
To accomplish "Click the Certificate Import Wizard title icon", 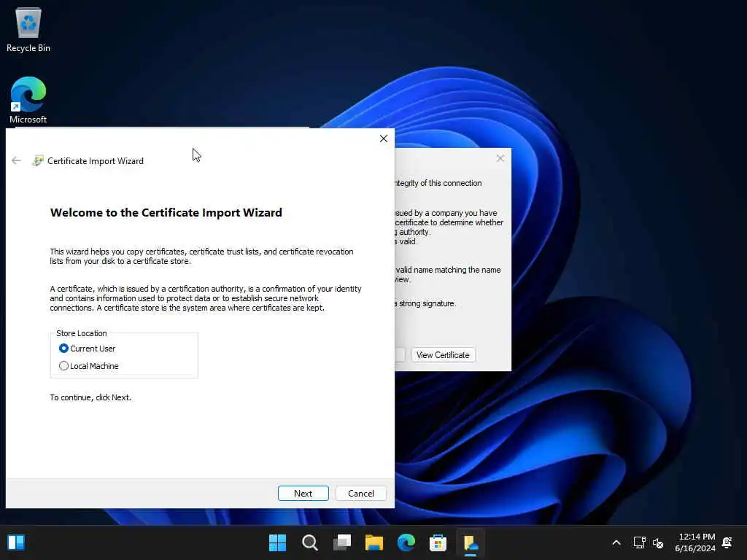I will [38, 161].
